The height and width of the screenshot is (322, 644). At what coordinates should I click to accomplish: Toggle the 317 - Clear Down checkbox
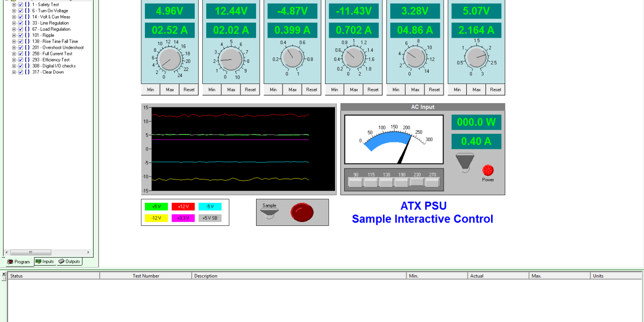click(x=21, y=71)
